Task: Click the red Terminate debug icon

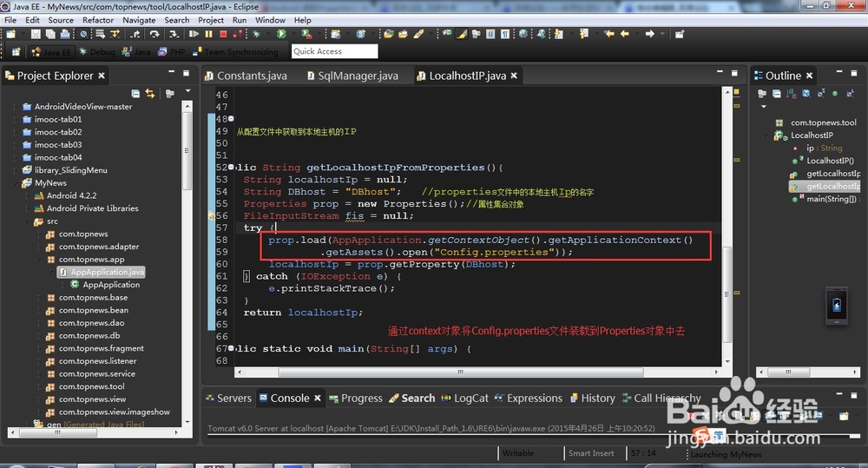Action: [x=223, y=35]
